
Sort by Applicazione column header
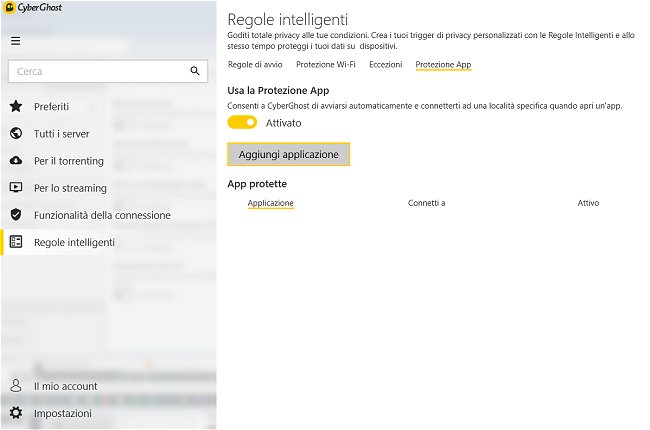tap(270, 203)
